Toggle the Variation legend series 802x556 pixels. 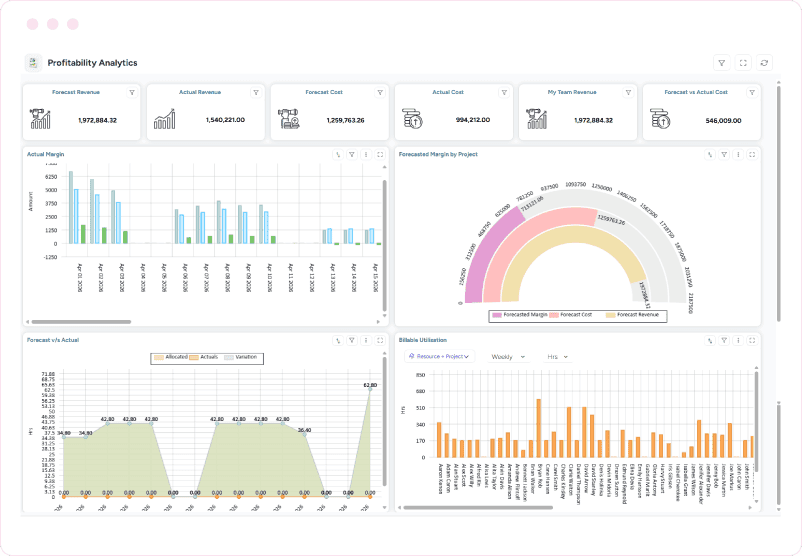(x=240, y=357)
